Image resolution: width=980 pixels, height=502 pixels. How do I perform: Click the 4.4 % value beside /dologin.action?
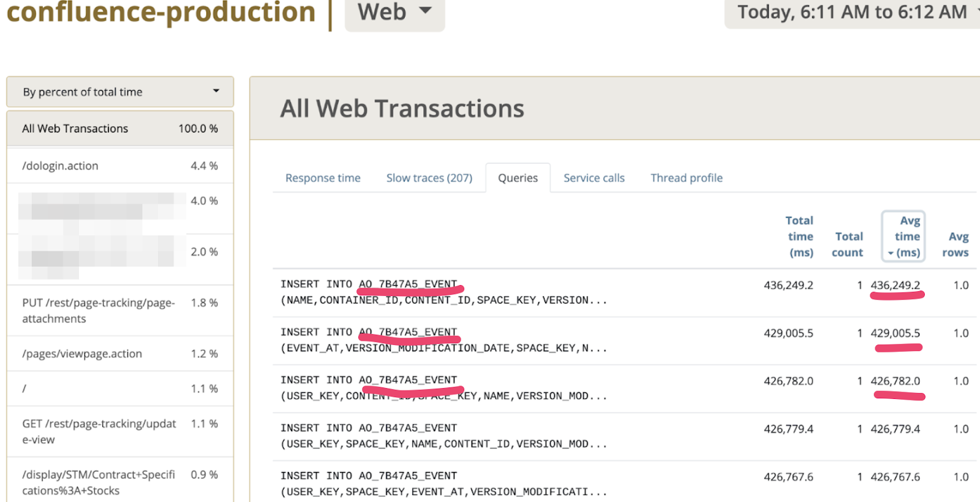point(204,165)
